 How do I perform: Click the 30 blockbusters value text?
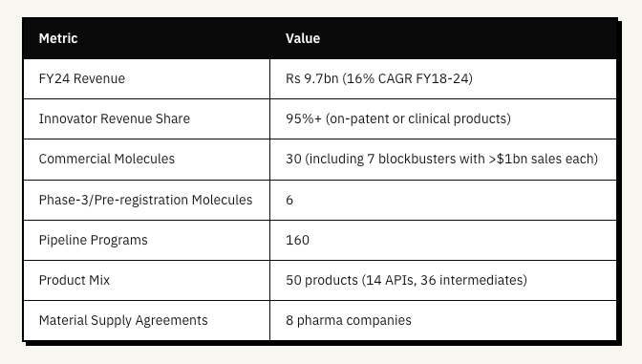coord(441,159)
